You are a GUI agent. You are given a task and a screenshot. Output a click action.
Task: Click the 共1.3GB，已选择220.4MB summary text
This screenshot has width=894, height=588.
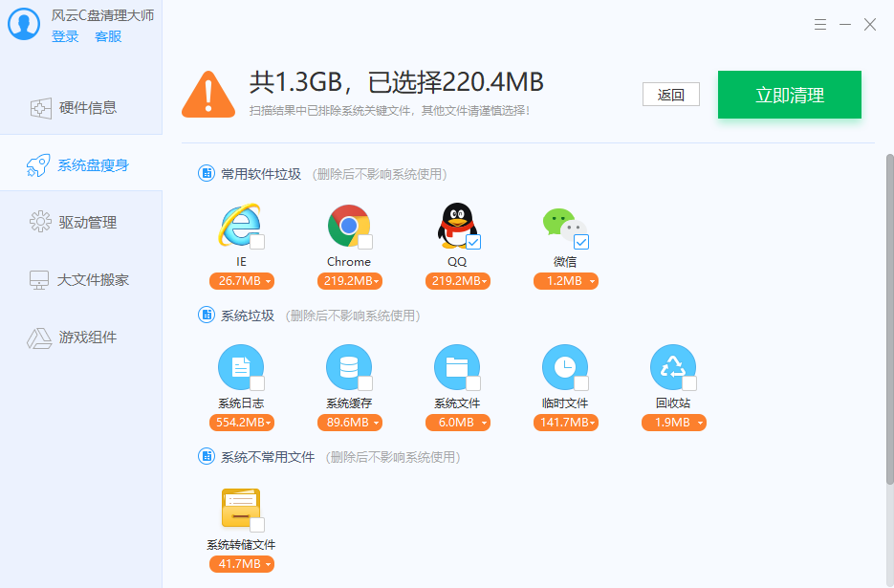(x=396, y=82)
